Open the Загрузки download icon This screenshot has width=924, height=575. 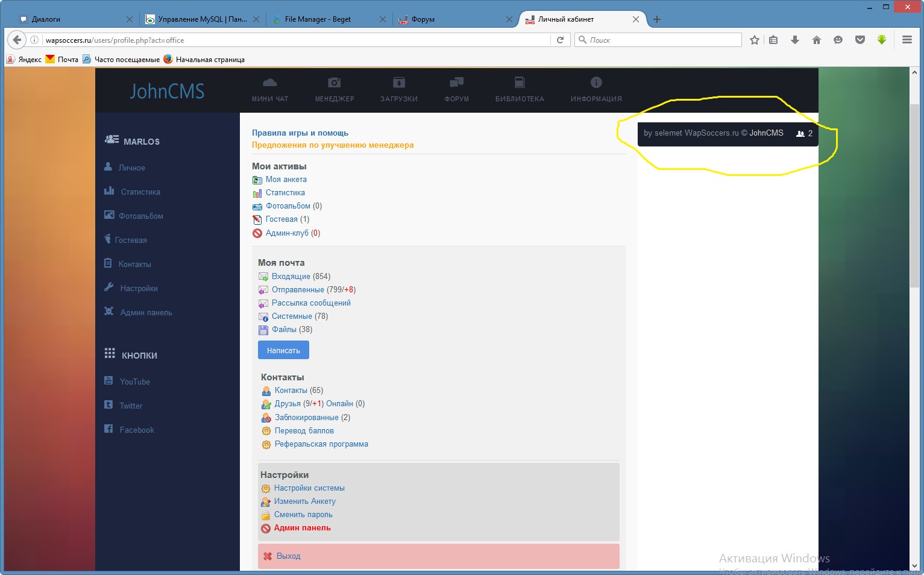click(399, 83)
